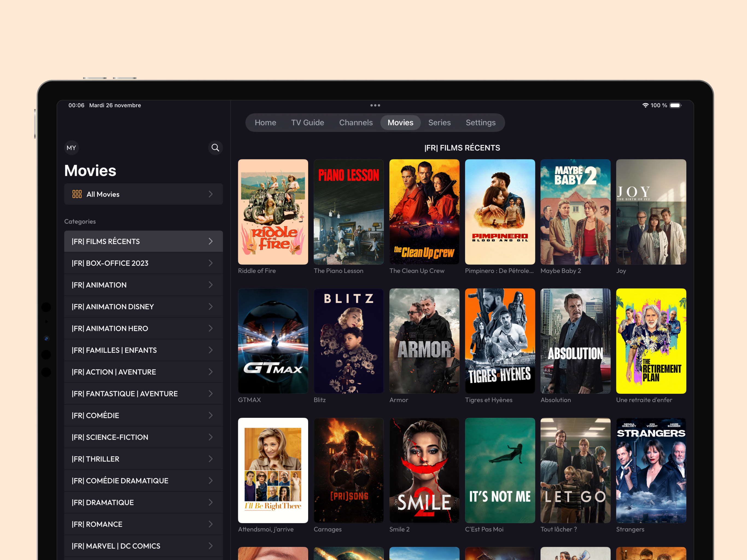Tap the battery status icon
This screenshot has width=747, height=560.
pyautogui.click(x=675, y=105)
